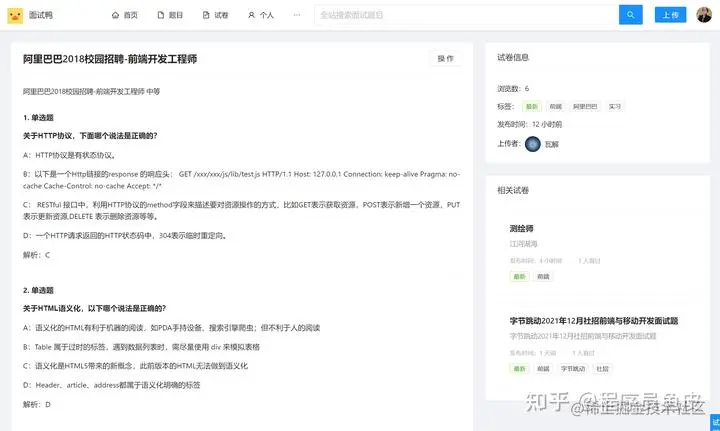Open related paper 测绘师
Screen dimensions: 720x431
coord(522,228)
